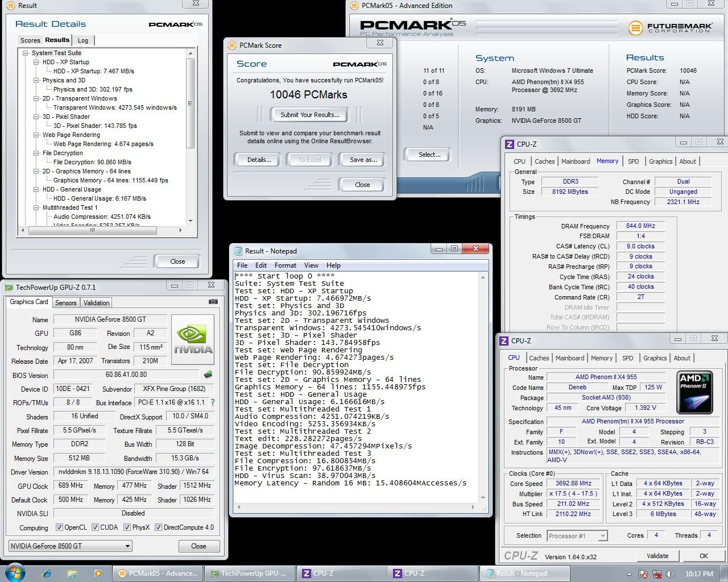The width and height of the screenshot is (728, 582).
Task: Switch to the Log tab in Result Details
Action: 83,40
